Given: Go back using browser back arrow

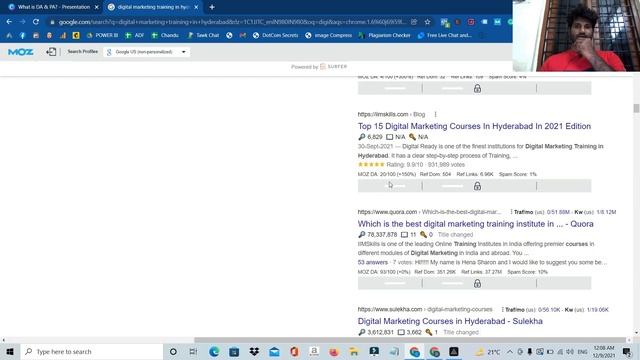Looking at the screenshot, I should (x=9, y=22).
